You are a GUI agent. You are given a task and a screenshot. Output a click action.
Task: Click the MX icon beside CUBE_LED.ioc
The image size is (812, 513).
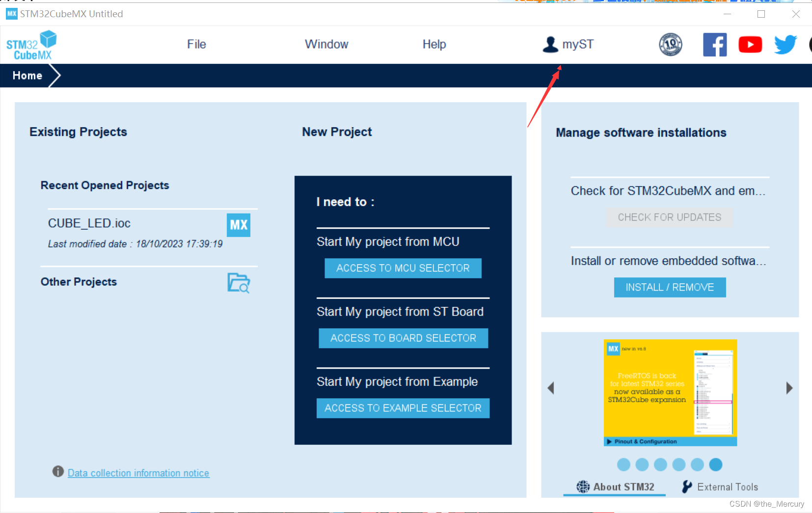click(239, 225)
